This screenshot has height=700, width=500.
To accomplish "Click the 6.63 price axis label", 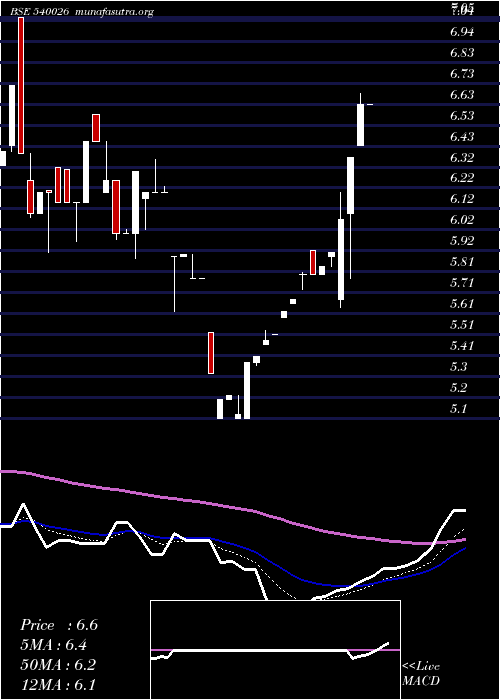I will coord(462,95).
